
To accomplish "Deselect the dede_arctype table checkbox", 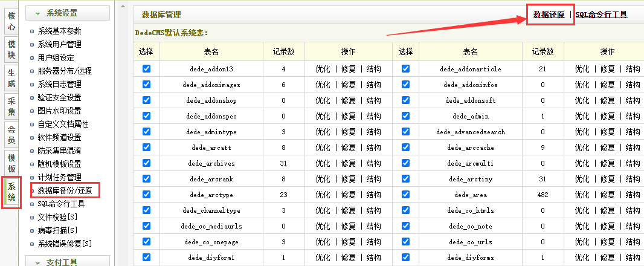I will pos(146,195).
